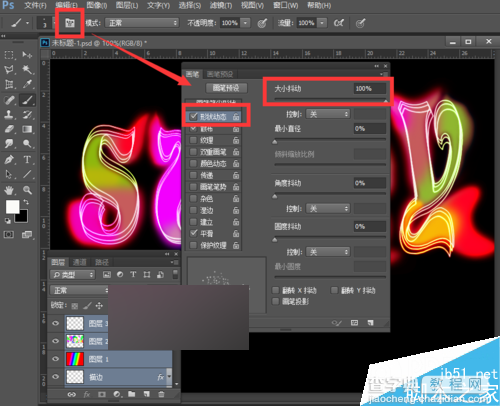Switch to the 路径 tab

coord(102,262)
